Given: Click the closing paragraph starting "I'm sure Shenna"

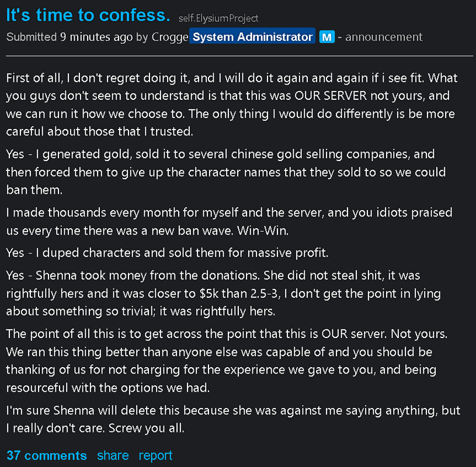Looking at the screenshot, I should point(233,419).
